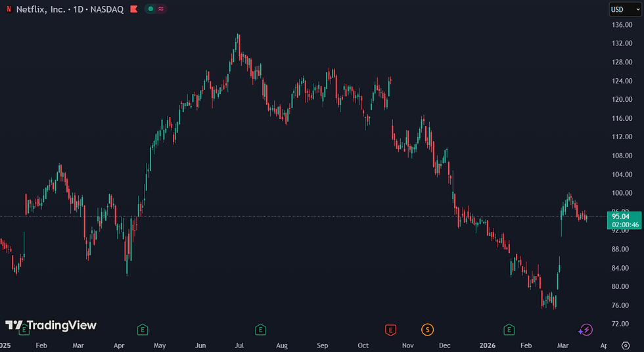Open the orange S split marker
Screen dimensions: 644x352
point(427,330)
